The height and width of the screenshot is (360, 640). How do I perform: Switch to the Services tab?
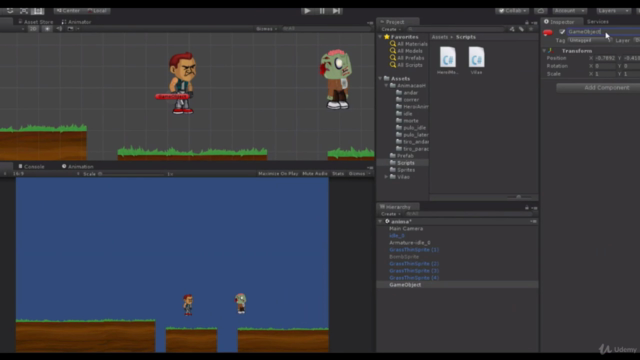coord(598,22)
